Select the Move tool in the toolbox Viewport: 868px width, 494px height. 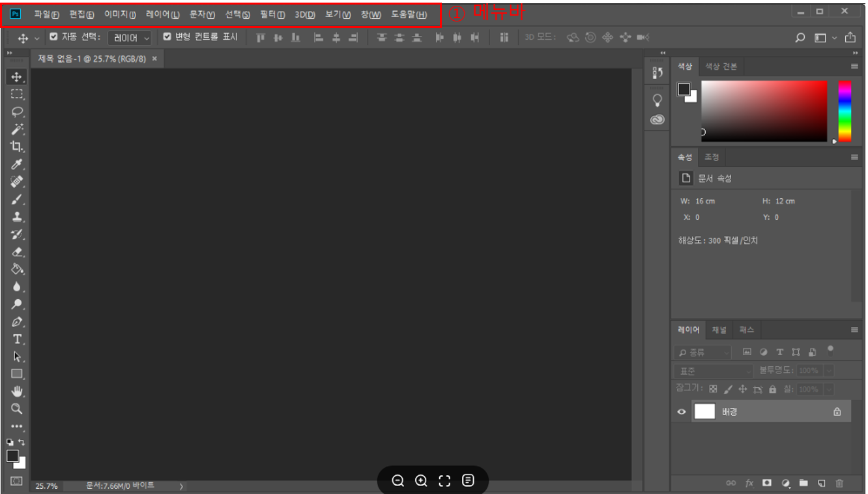point(16,77)
